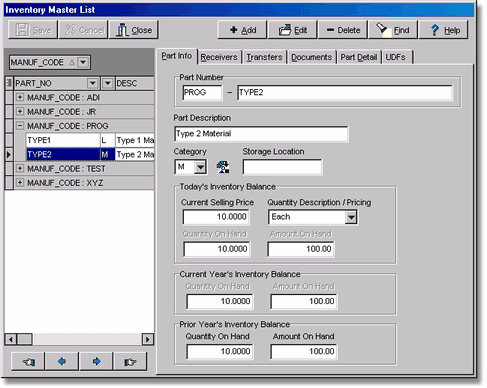Open Help with the question mark button
Viewport: 487px width, 388px height.
pyautogui.click(x=444, y=30)
